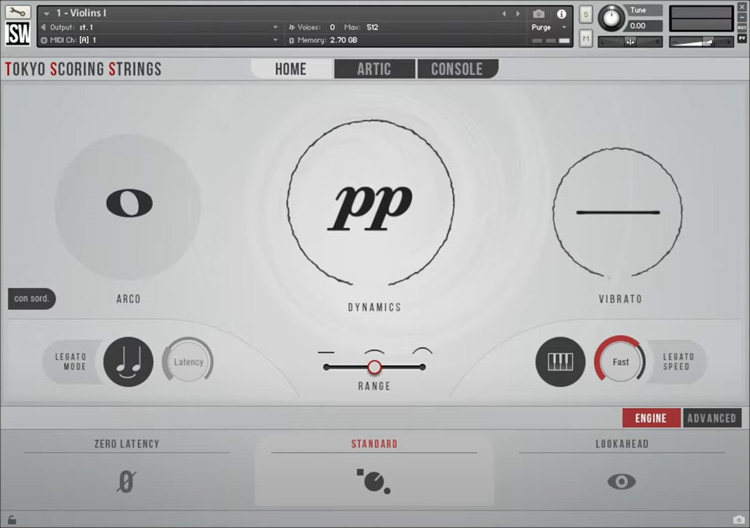Screen dimensions: 750x528
Task: Click the camera icon at bottom right
Action: [x=739, y=519]
